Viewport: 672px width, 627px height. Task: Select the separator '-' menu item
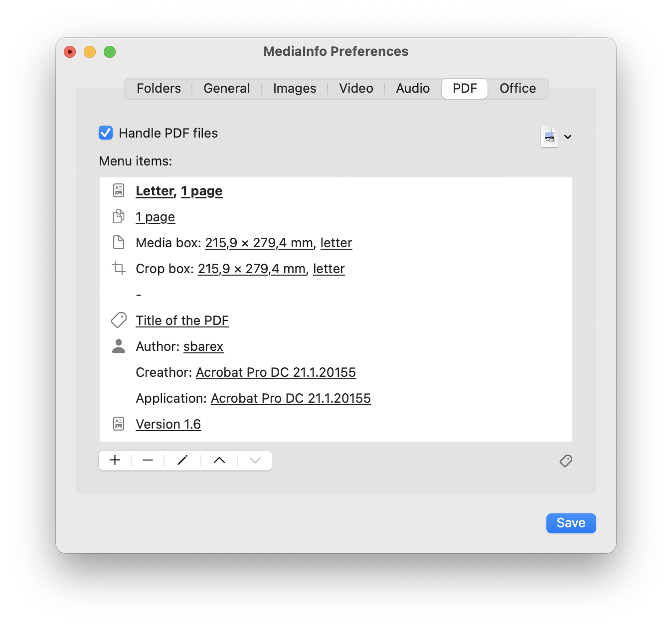click(x=336, y=294)
